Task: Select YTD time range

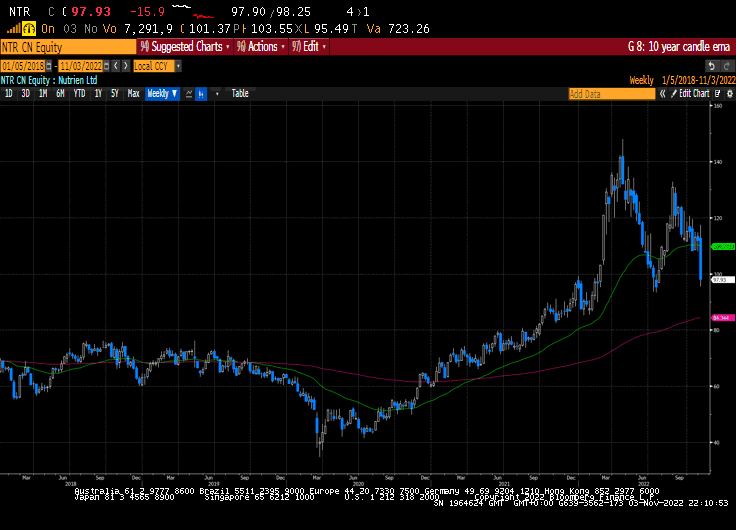Action: 79,94
